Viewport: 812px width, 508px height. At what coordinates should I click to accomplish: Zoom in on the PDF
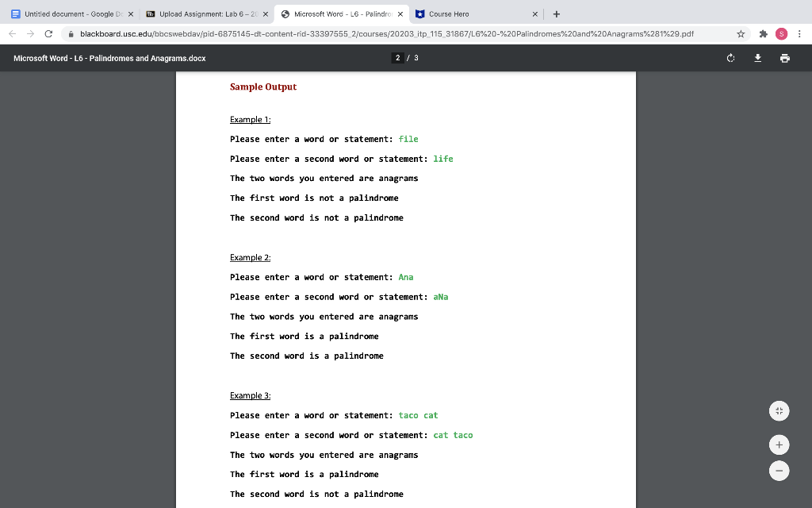click(779, 444)
